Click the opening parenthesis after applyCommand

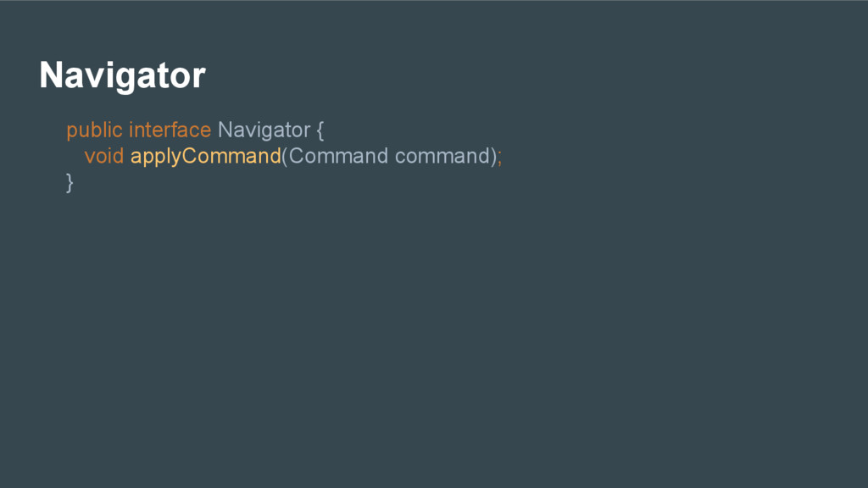tap(285, 157)
